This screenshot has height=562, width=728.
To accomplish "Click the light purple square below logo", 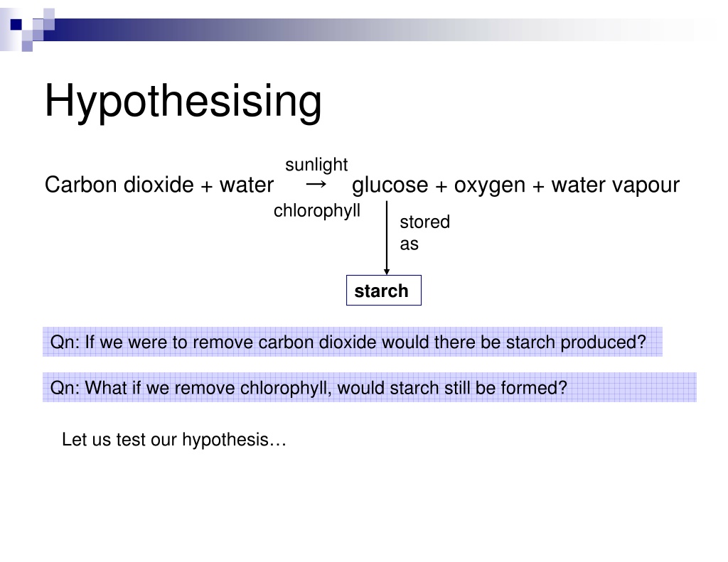I will pos(28,46).
